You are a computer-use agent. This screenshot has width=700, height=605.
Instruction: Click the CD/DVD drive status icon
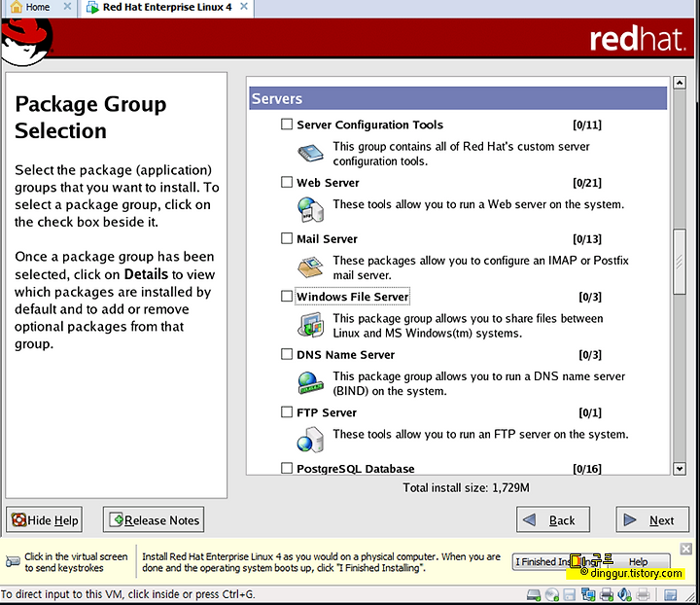click(552, 594)
